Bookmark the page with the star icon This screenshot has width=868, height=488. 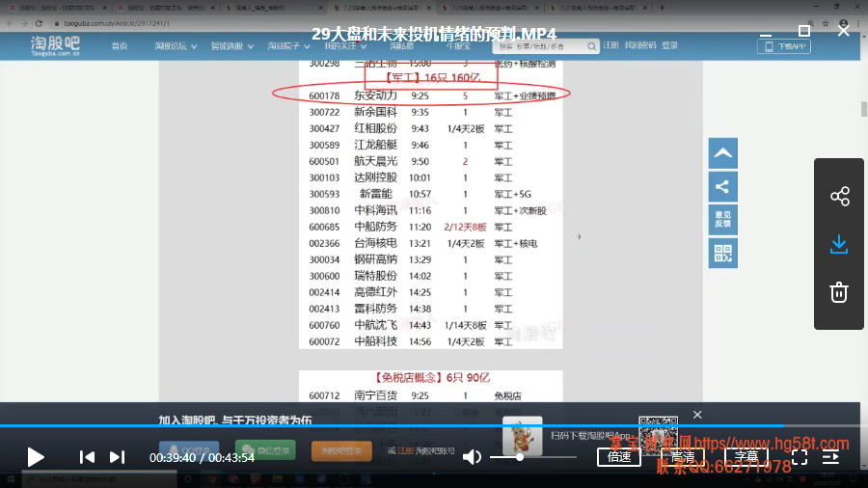point(826,23)
